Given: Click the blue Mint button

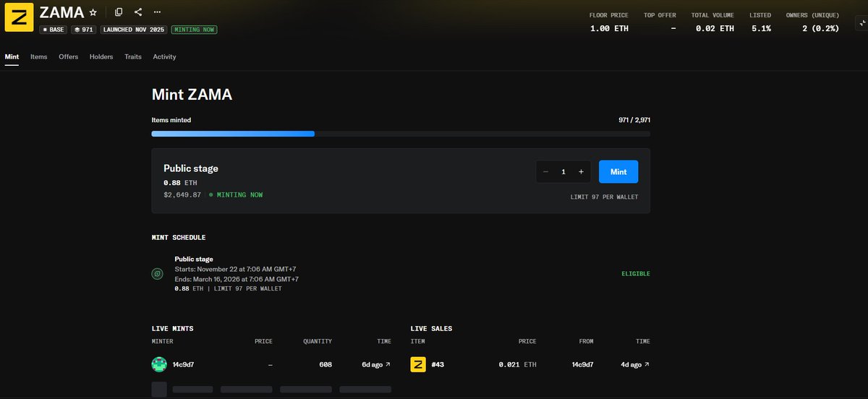Looking at the screenshot, I should (618, 172).
